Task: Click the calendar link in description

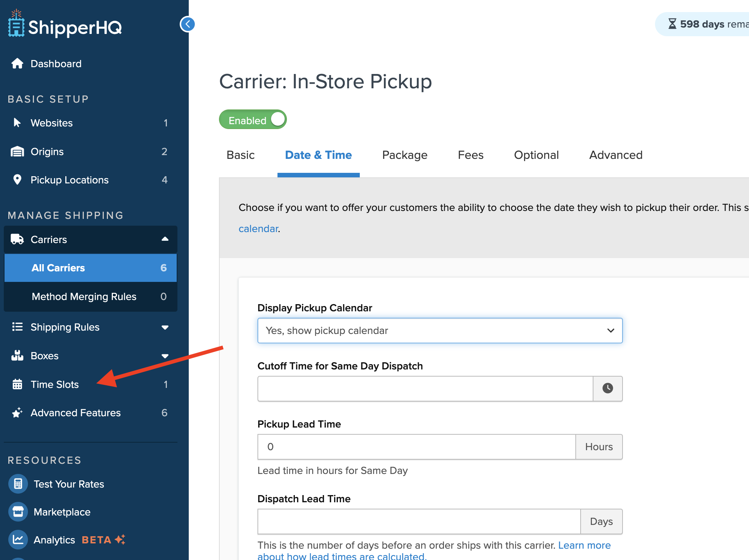Action: click(258, 229)
